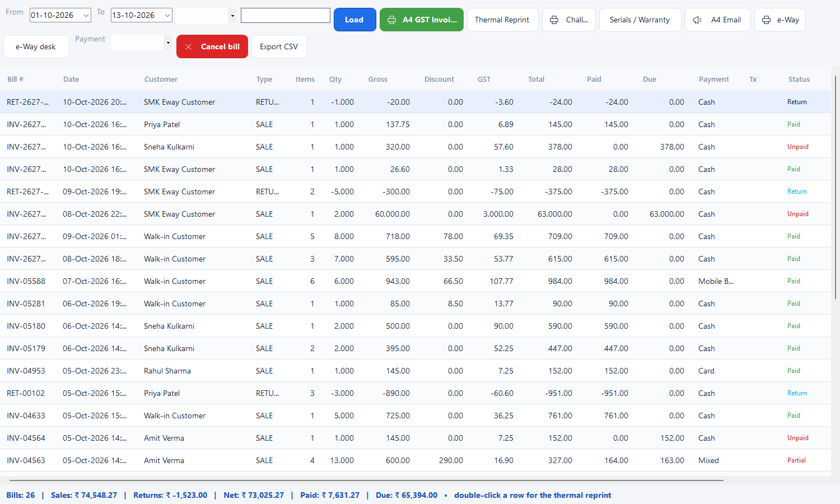Sort by the Date column header

[71, 79]
